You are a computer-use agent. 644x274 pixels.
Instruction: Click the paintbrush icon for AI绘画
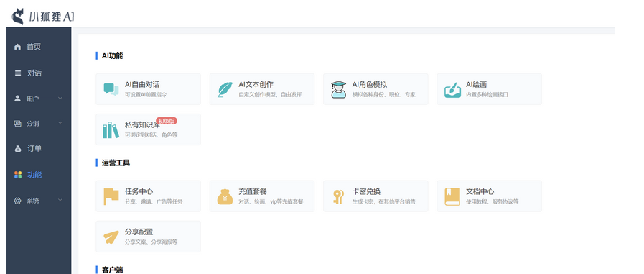click(452, 90)
